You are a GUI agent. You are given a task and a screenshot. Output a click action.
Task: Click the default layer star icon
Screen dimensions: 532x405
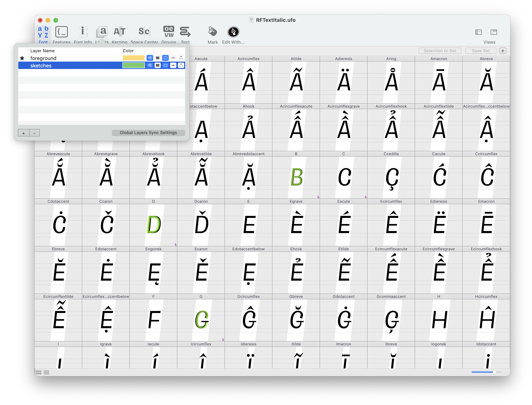pos(22,58)
